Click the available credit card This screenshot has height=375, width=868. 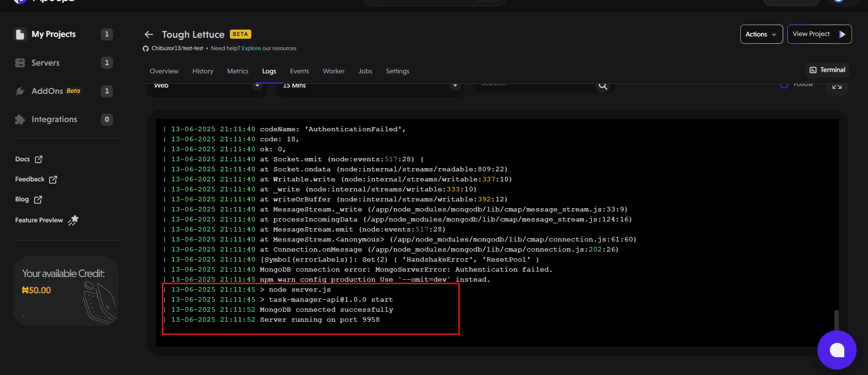(66, 291)
